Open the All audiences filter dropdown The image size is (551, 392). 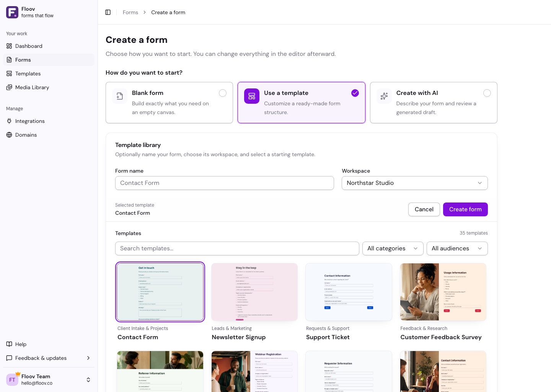pyautogui.click(x=457, y=248)
